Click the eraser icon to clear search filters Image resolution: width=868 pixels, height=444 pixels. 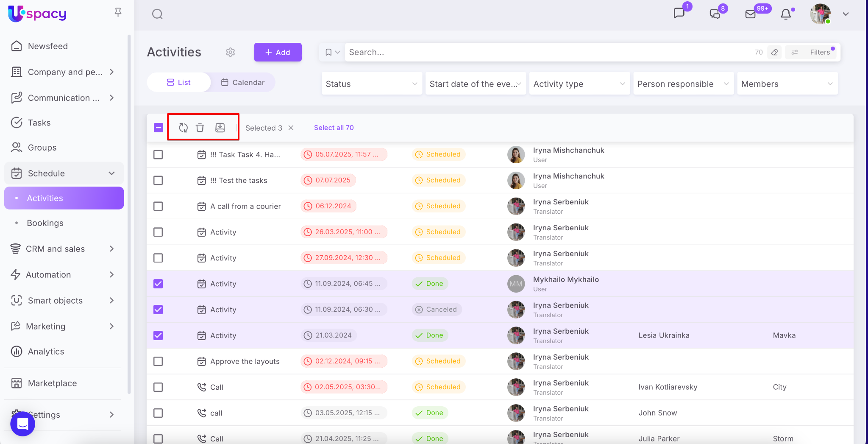774,52
